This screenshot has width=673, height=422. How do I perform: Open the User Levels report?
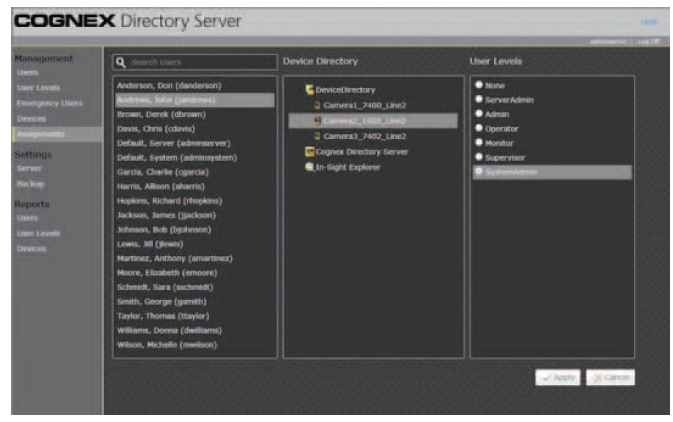38,234
